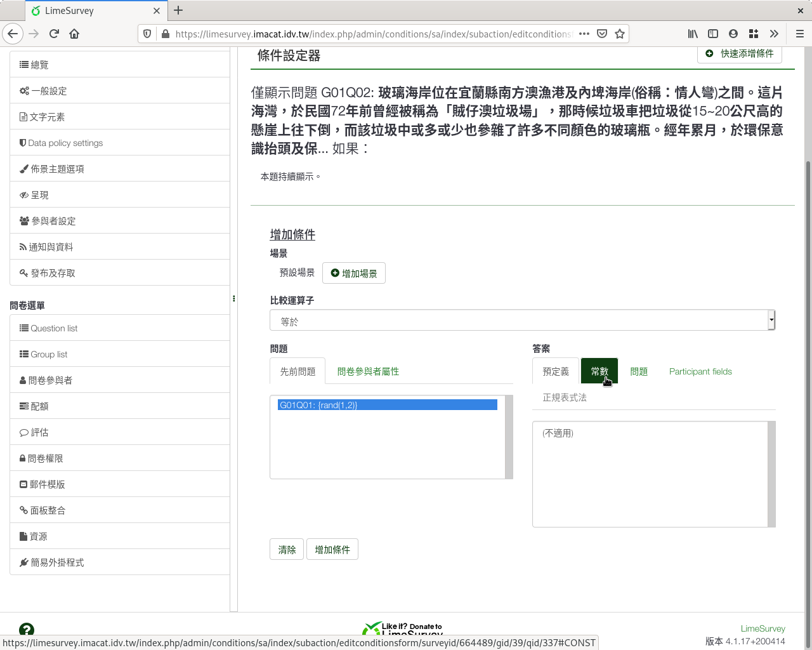
Task: Click the question listbox scrollbar
Action: [x=509, y=437]
